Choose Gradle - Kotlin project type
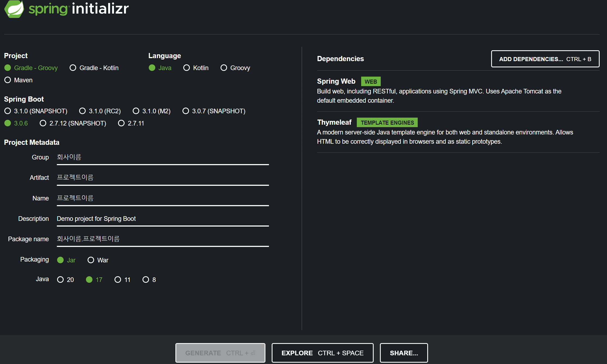Screen dimensions: 607x364 [73, 68]
